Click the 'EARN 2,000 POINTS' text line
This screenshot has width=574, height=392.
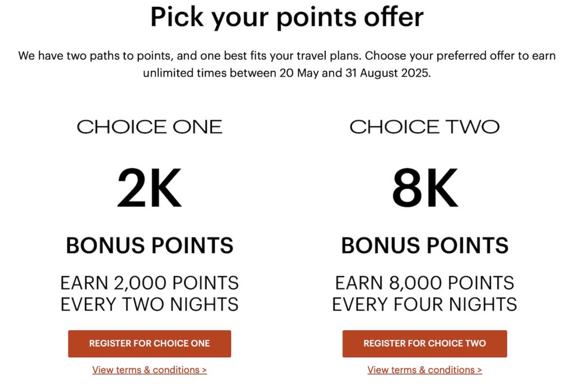(x=149, y=283)
